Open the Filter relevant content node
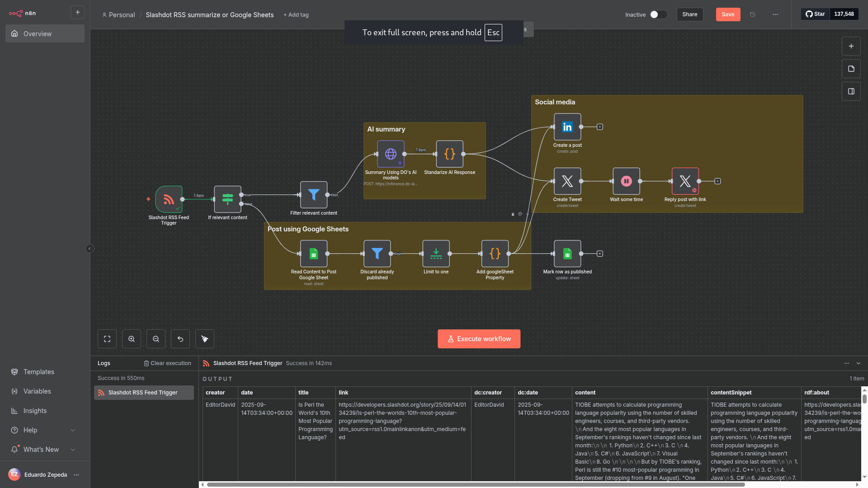The height and width of the screenshot is (488, 868). coord(314,195)
